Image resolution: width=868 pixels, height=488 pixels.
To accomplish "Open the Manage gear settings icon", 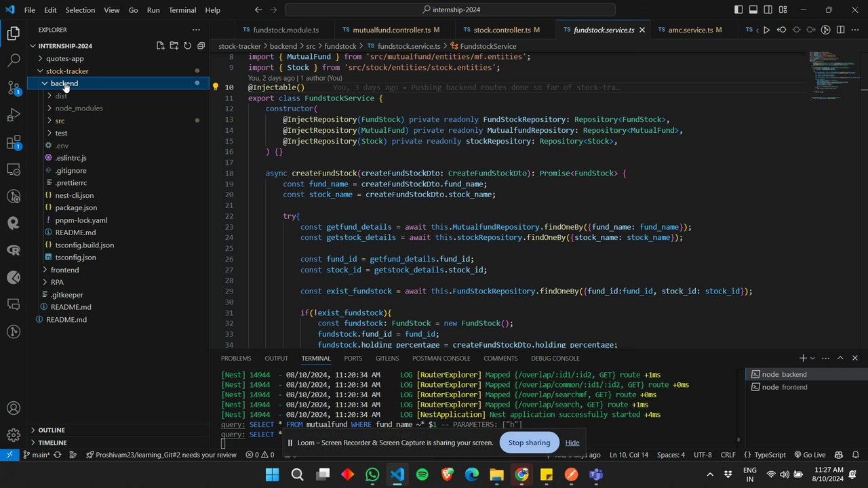I will (14, 435).
